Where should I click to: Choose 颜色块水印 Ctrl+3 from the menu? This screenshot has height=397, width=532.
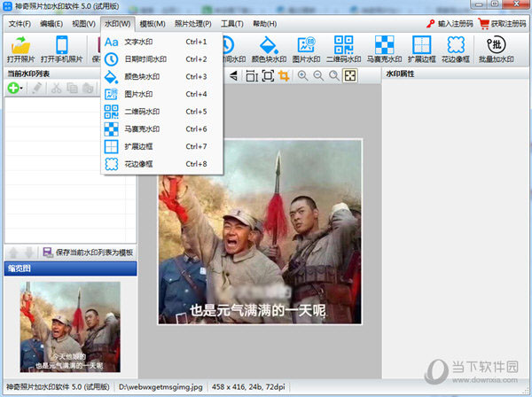point(162,76)
